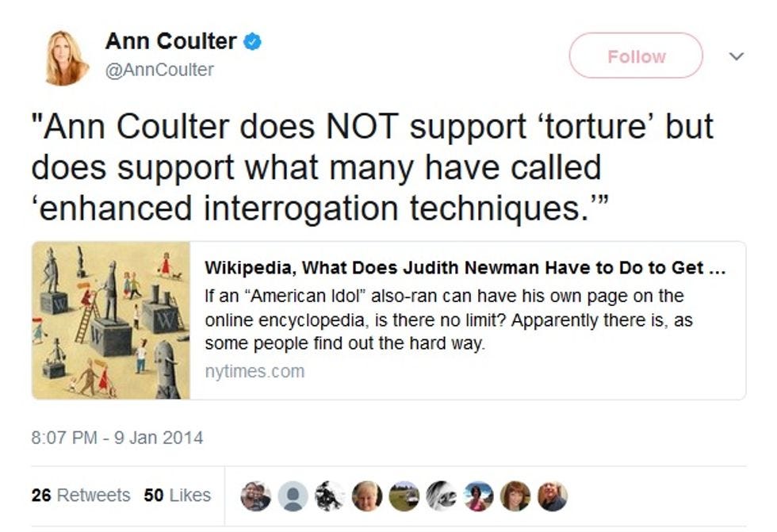777x532 pixels.
Task: Click the eighth avatar with auburn hair
Action: click(x=515, y=496)
